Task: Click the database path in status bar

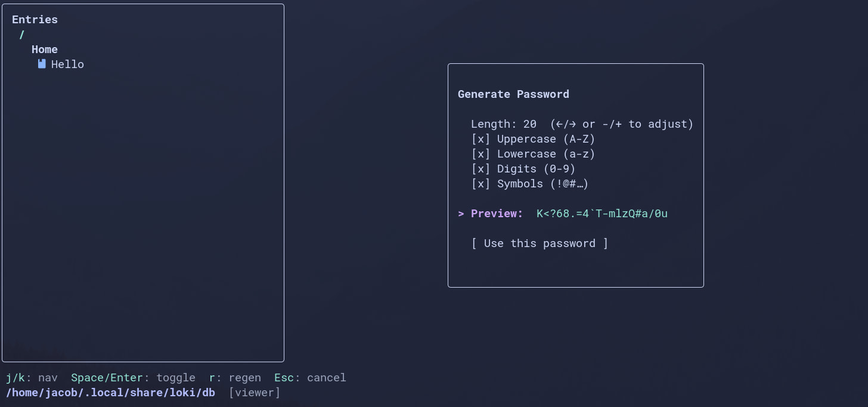Action: tap(110, 393)
